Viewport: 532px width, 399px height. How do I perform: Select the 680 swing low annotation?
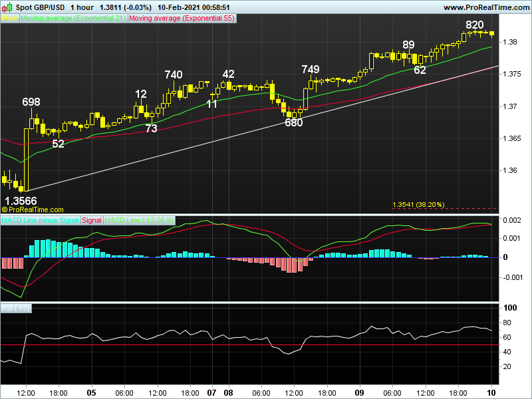coord(293,122)
